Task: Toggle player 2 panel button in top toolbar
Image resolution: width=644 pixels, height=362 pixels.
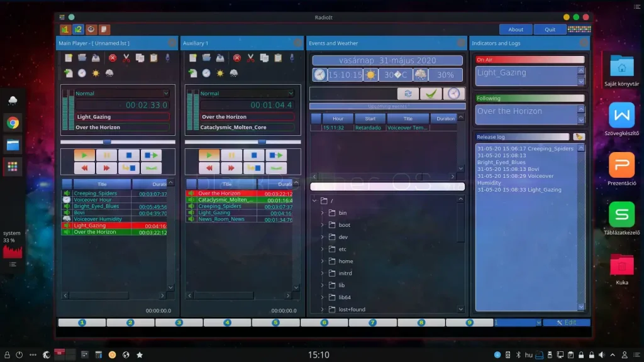Action: [78, 30]
